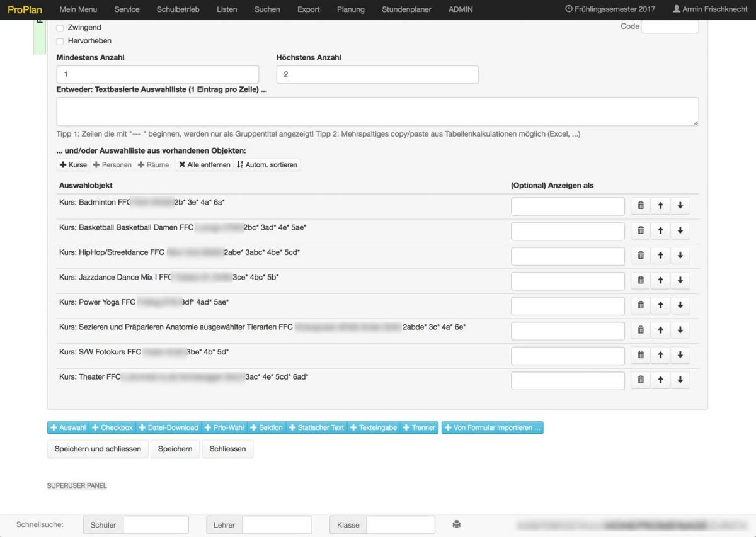This screenshot has width=756, height=537.
Task: Move the Theater course up one position
Action: pos(660,380)
